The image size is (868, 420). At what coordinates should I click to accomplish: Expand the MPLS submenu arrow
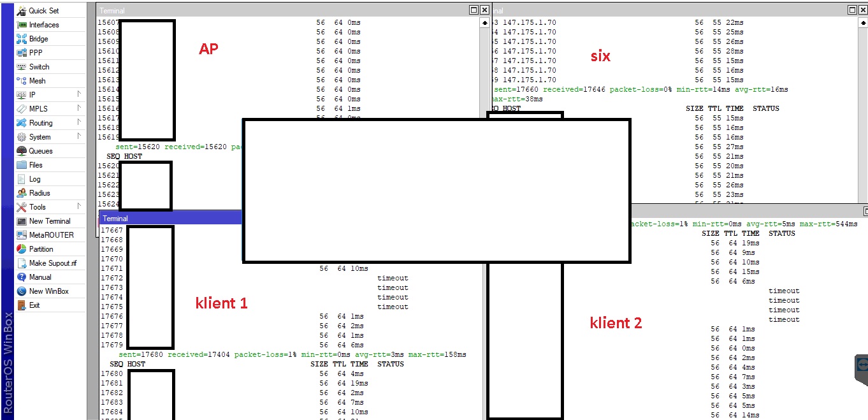(80, 108)
